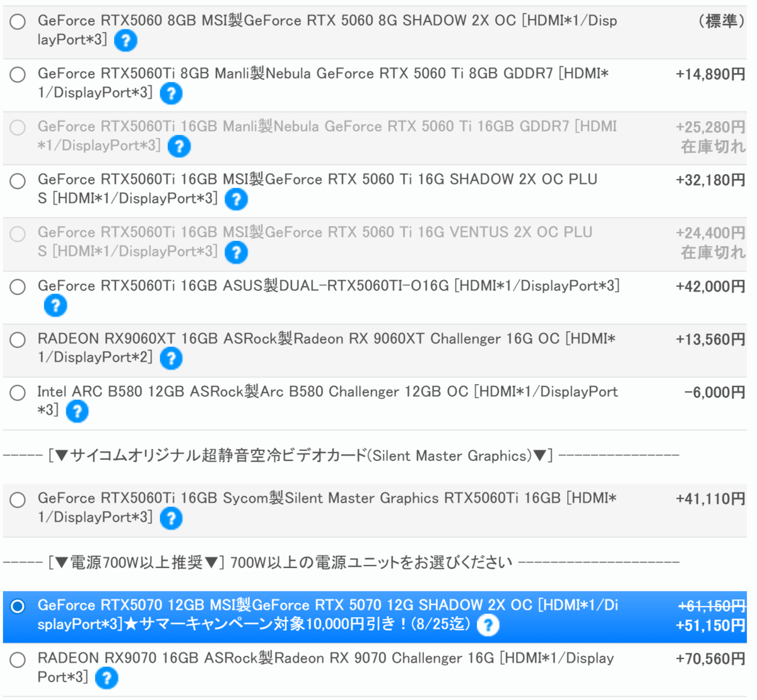The height and width of the screenshot is (700, 757).
Task: Choose the Intel ARC B580 12GB option
Action: [17, 392]
